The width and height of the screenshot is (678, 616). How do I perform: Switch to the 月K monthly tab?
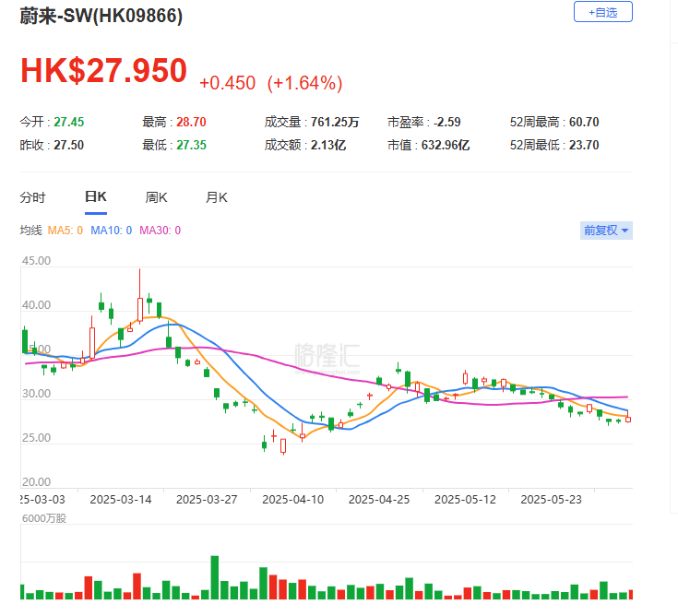coord(216,197)
